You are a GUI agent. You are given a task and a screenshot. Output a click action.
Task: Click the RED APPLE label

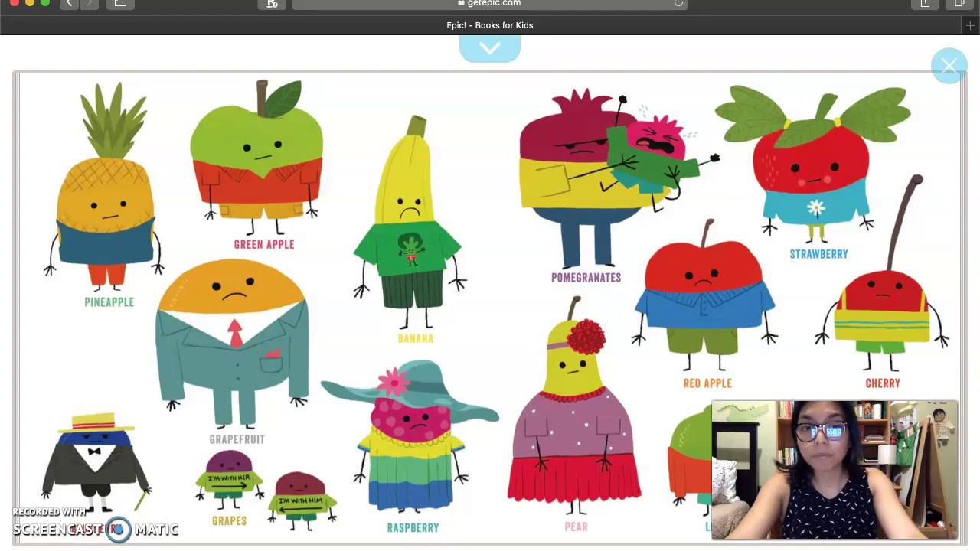pos(707,383)
